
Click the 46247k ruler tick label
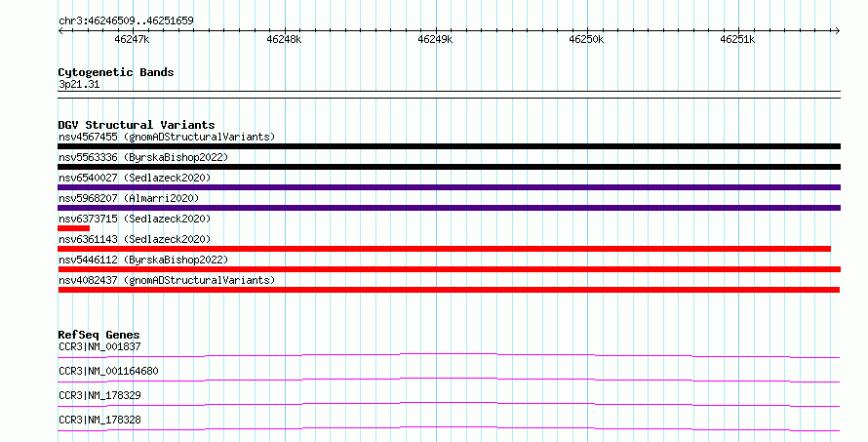point(132,40)
